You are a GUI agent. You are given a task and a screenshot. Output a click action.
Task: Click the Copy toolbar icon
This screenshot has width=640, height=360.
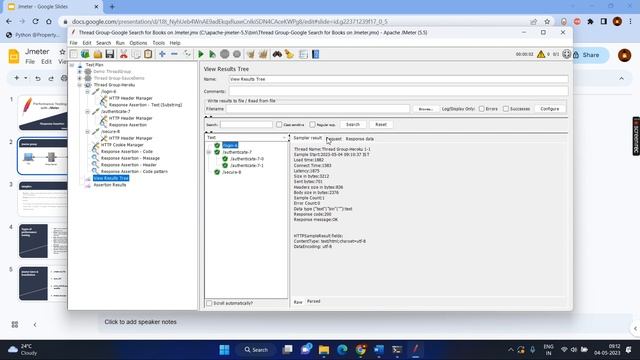click(136, 54)
